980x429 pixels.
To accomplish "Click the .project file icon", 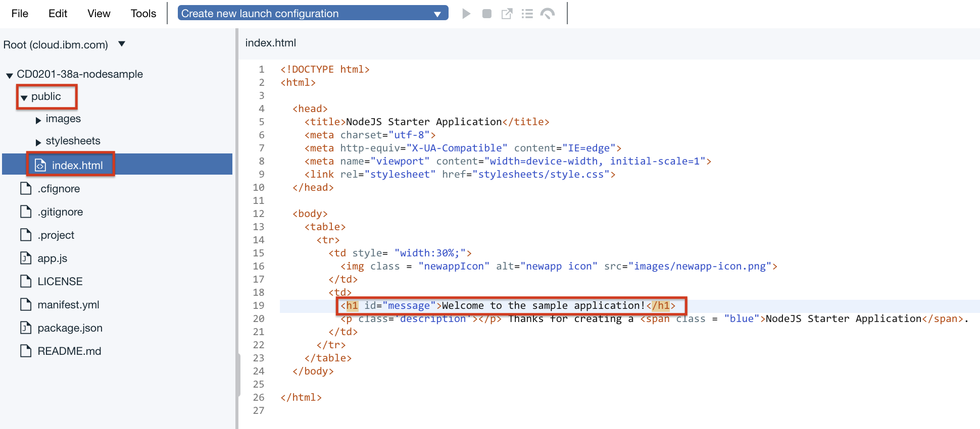I will point(26,235).
